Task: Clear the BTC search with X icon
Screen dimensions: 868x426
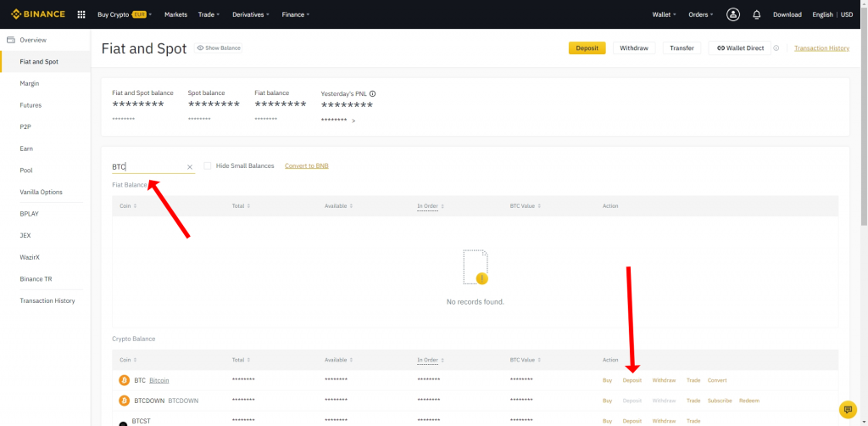Action: coord(189,166)
